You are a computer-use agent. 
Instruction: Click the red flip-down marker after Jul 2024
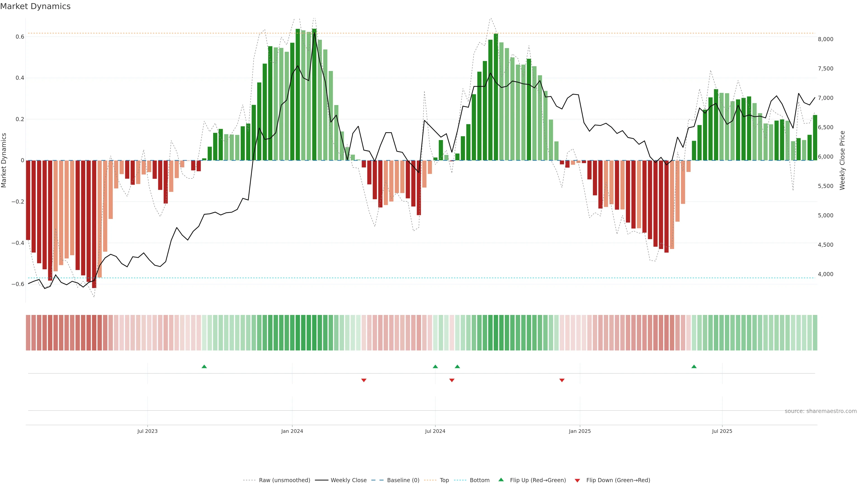coord(452,380)
